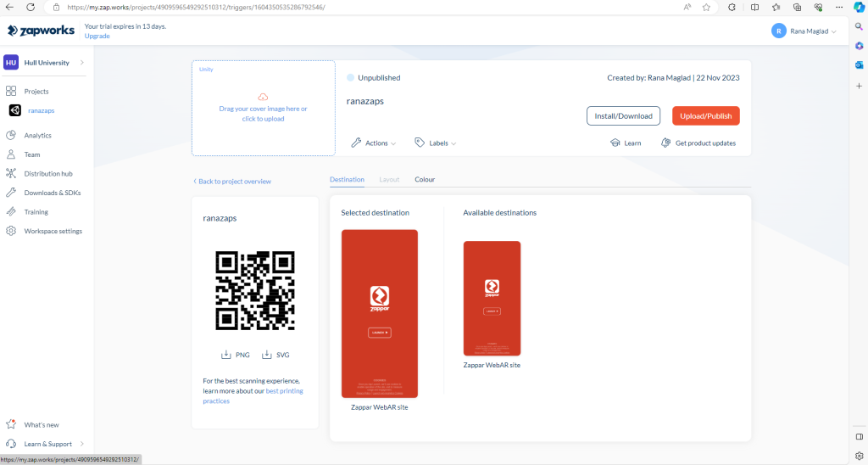Open browser read aloud icon
This screenshot has height=465, width=868.
pos(687,7)
